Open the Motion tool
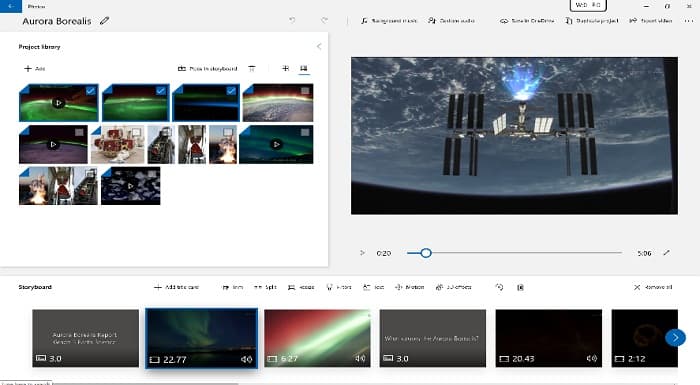 pyautogui.click(x=409, y=287)
